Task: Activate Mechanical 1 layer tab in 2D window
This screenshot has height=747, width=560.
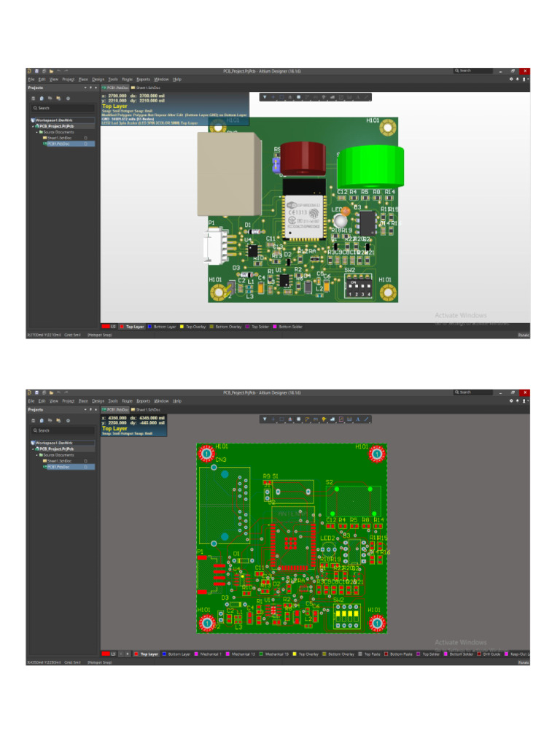Action: (208, 654)
